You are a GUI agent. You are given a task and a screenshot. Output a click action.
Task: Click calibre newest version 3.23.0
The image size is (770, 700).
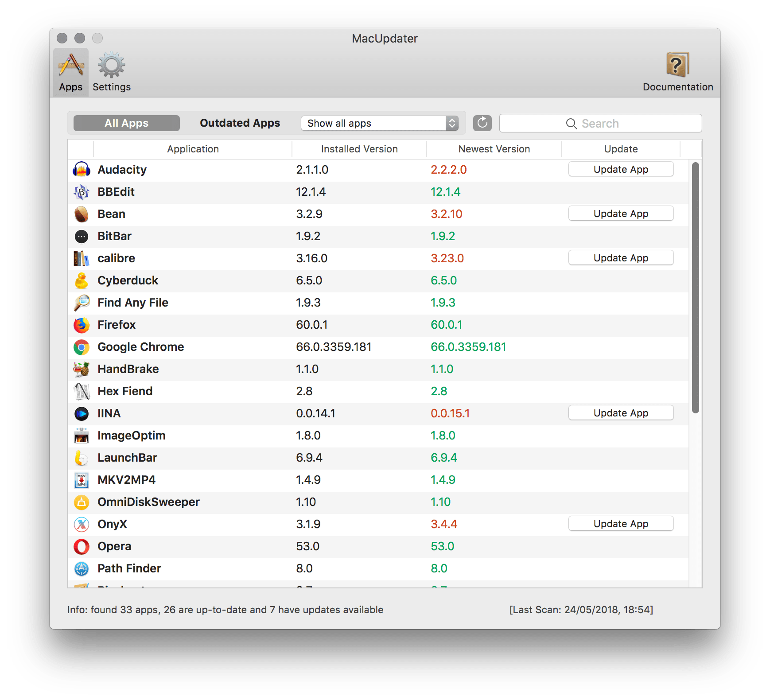[447, 258]
